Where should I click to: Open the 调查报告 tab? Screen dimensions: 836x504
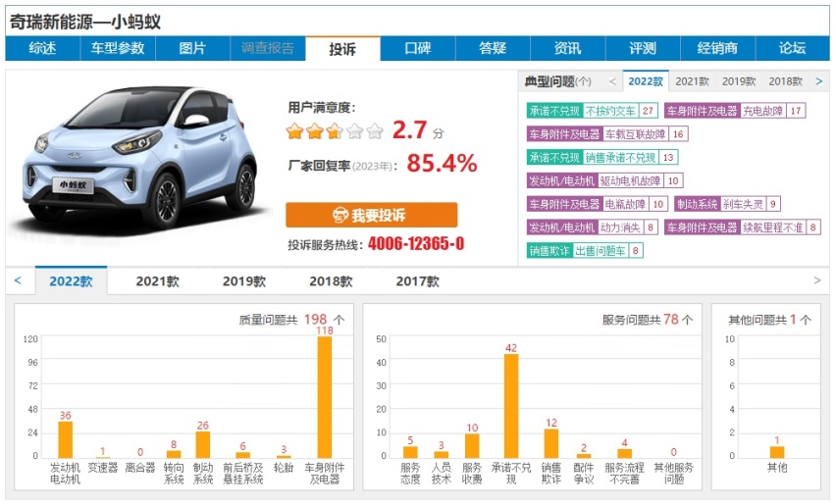(x=268, y=48)
